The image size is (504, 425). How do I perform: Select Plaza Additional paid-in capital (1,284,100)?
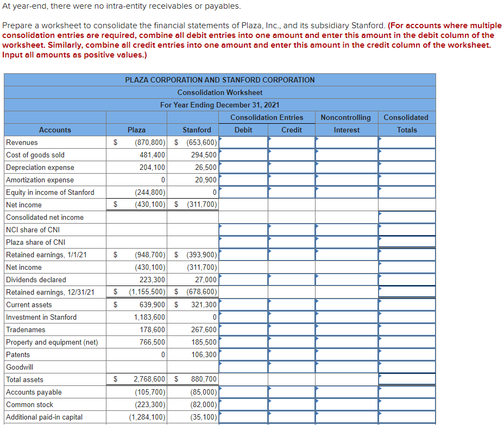click(147, 417)
